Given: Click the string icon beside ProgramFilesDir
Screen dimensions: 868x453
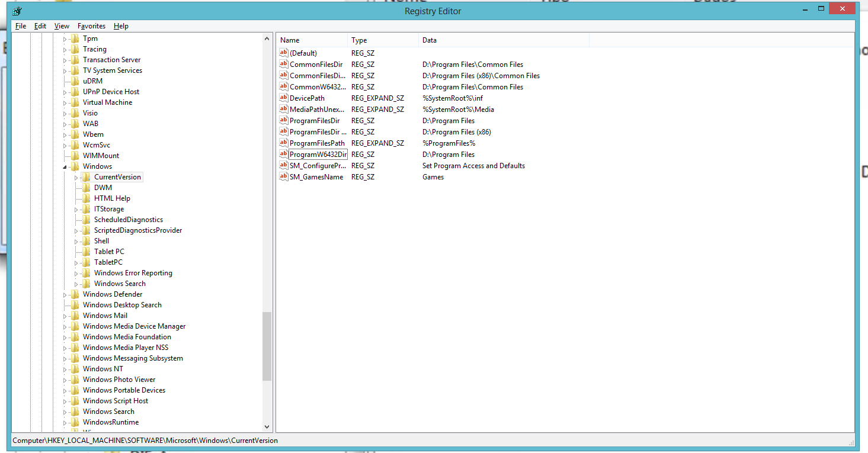Looking at the screenshot, I should (283, 120).
